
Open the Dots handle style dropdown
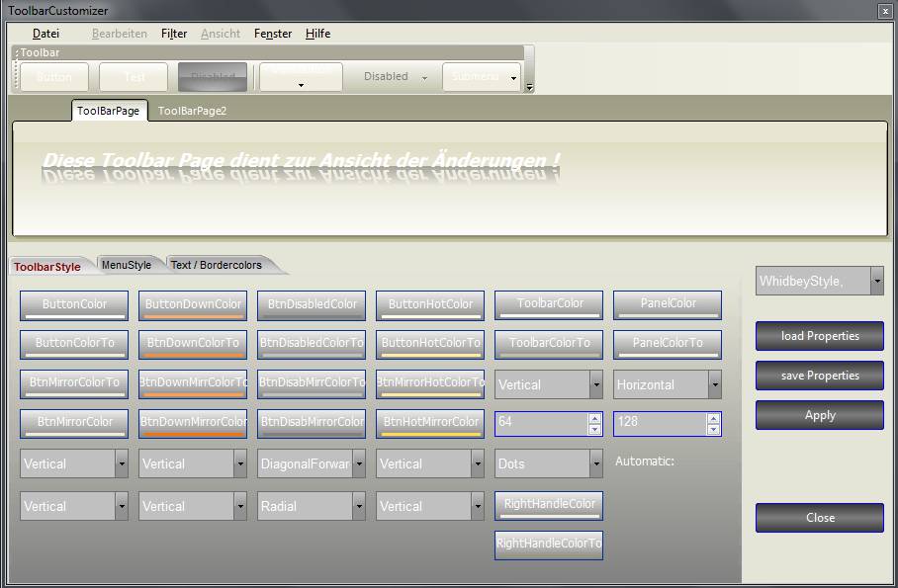(x=595, y=463)
